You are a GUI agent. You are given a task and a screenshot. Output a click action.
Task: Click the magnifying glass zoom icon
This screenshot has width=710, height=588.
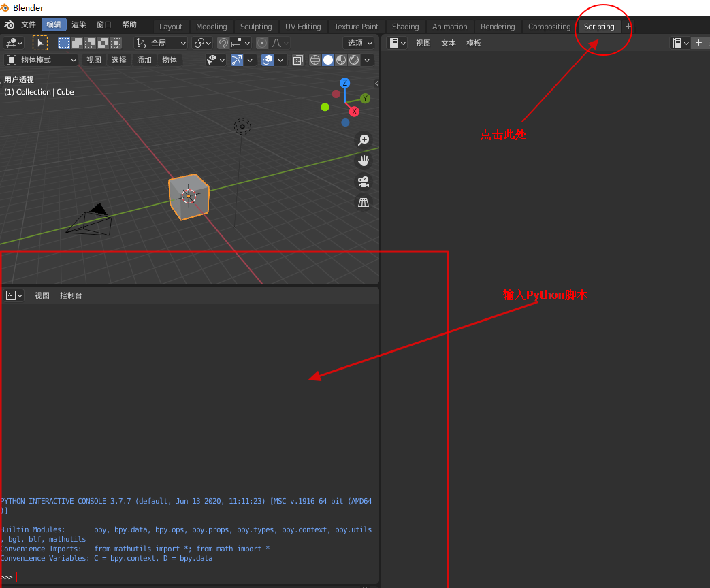tap(364, 140)
